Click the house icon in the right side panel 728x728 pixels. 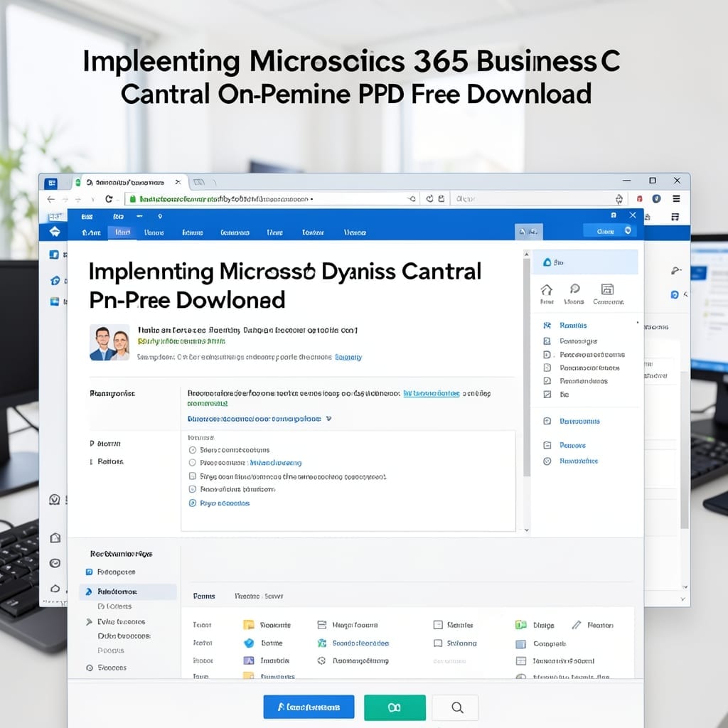547,290
